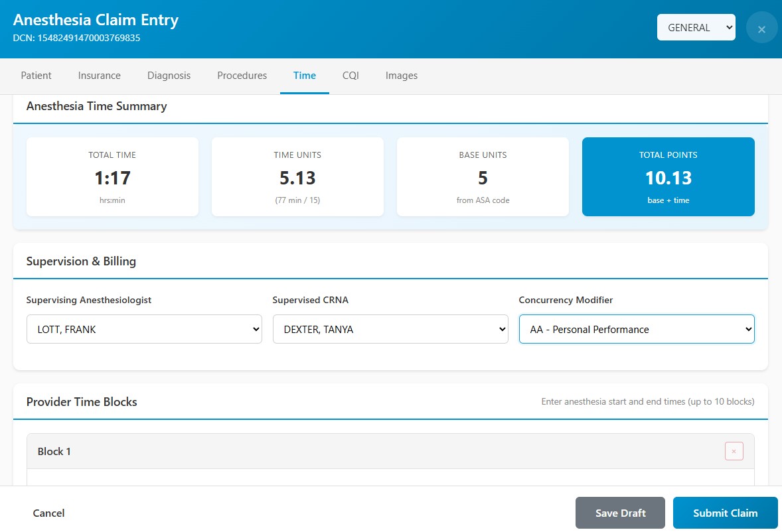Open the GENERAL claim type dropdown
The height and width of the screenshot is (532, 782).
696,27
